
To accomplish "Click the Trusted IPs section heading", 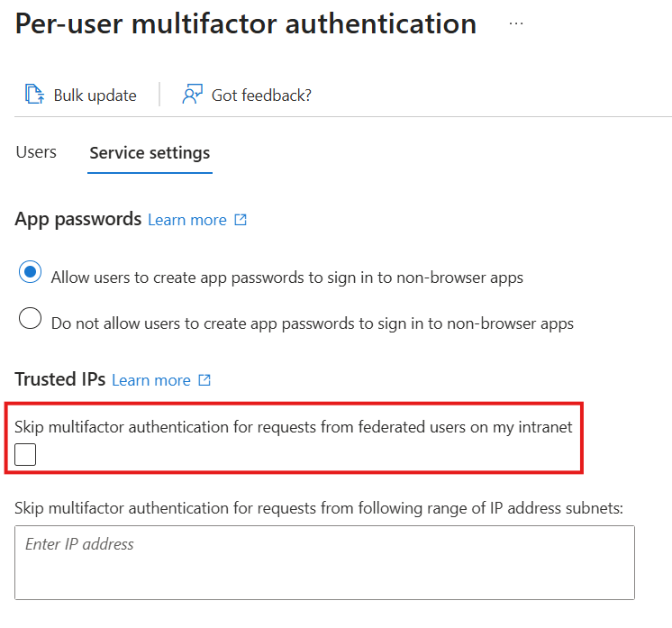I will pyautogui.click(x=60, y=379).
